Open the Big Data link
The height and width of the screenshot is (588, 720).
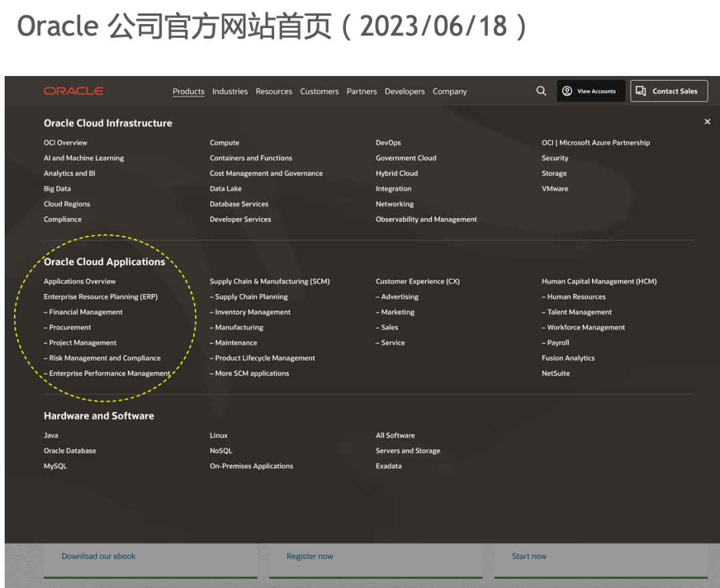(x=57, y=189)
